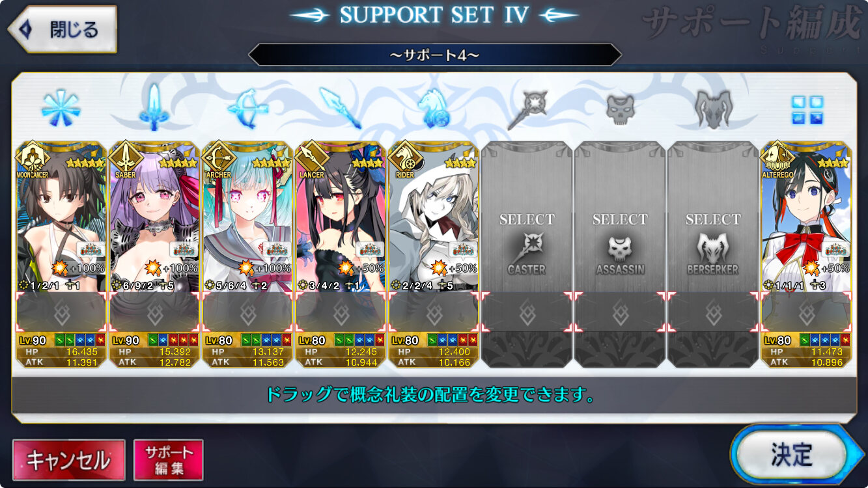Click the 閉じる close button

(x=63, y=29)
